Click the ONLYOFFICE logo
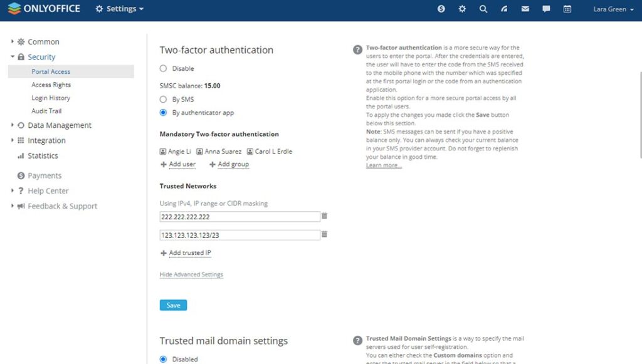The image size is (642, 364). (44, 9)
